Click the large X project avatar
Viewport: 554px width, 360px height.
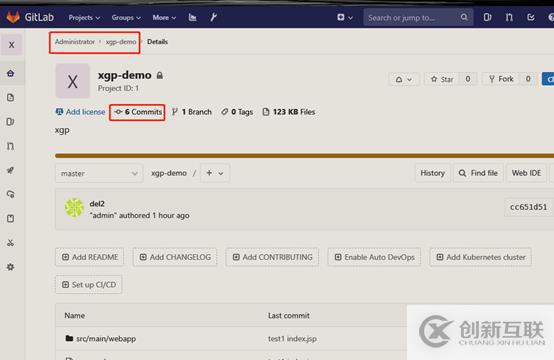coord(72,81)
